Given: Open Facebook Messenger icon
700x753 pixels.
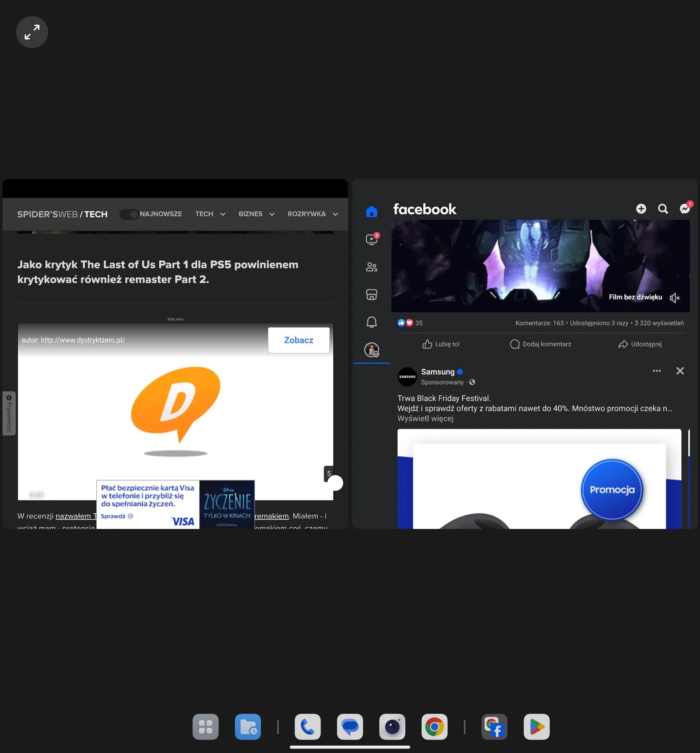Looking at the screenshot, I should (685, 208).
